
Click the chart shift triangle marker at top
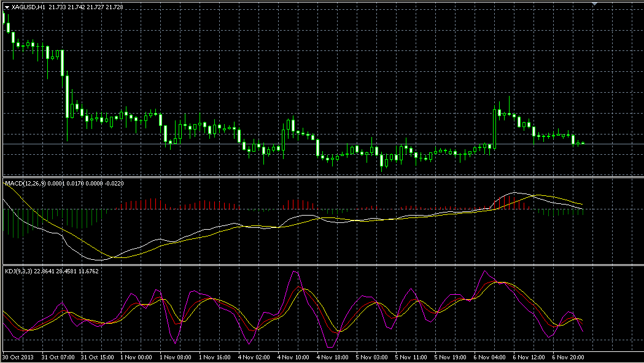pyautogui.click(x=594, y=4)
